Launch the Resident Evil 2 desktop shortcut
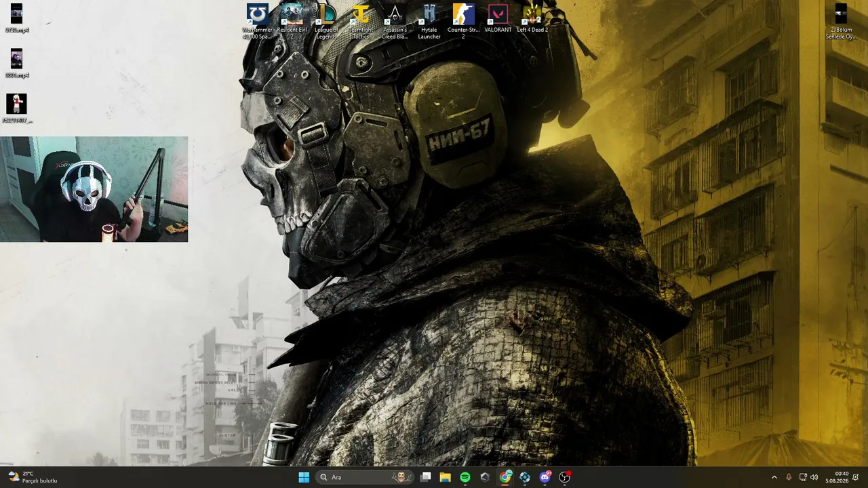 click(x=292, y=22)
